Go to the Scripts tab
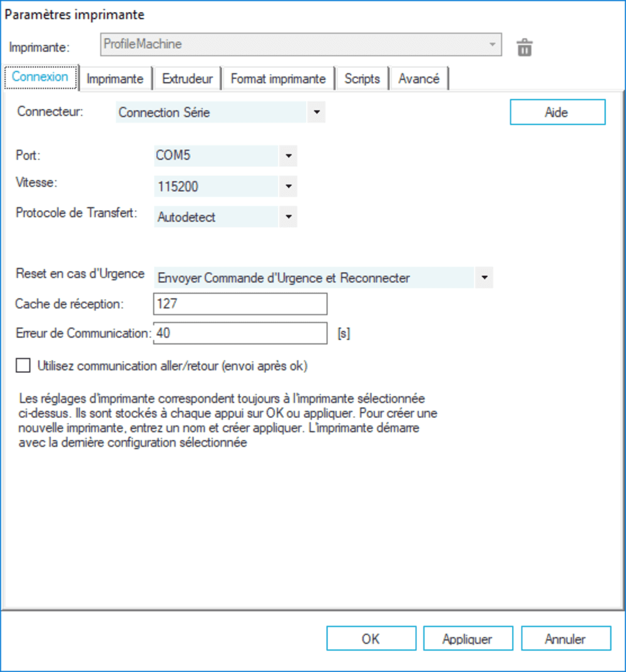This screenshot has height=672, width=626. [362, 79]
